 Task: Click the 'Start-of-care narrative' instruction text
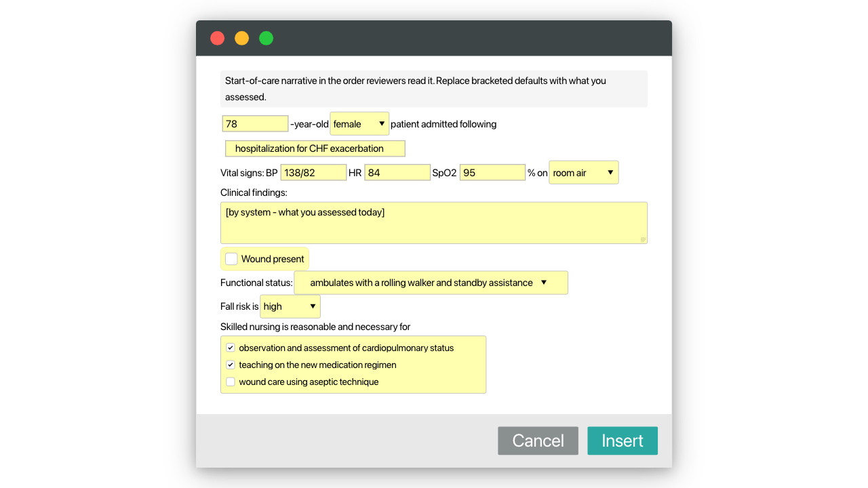[x=416, y=89]
